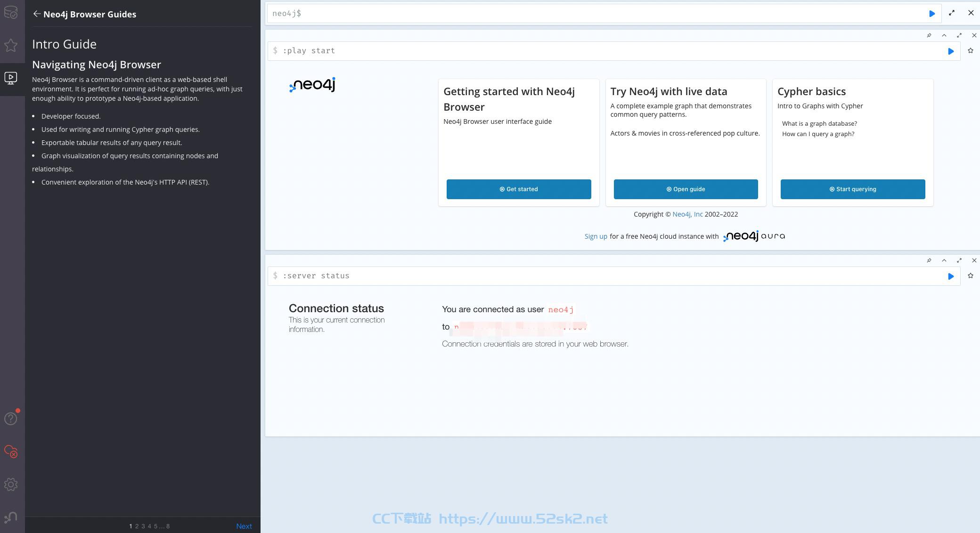Image resolution: width=980 pixels, height=533 pixels.
Task: Click the Start querying button
Action: pyautogui.click(x=853, y=189)
